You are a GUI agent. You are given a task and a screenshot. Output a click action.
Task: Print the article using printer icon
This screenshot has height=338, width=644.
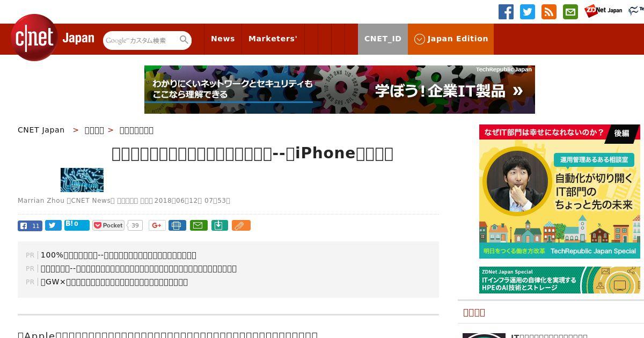click(x=177, y=225)
